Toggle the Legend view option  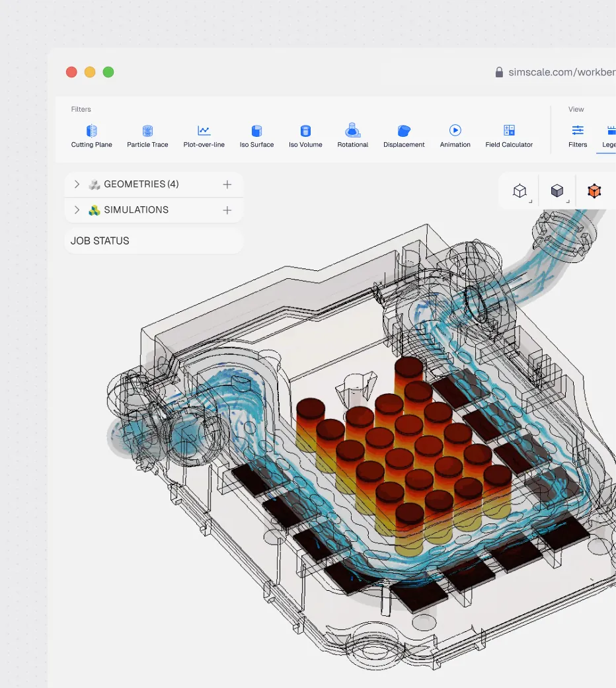point(609,136)
